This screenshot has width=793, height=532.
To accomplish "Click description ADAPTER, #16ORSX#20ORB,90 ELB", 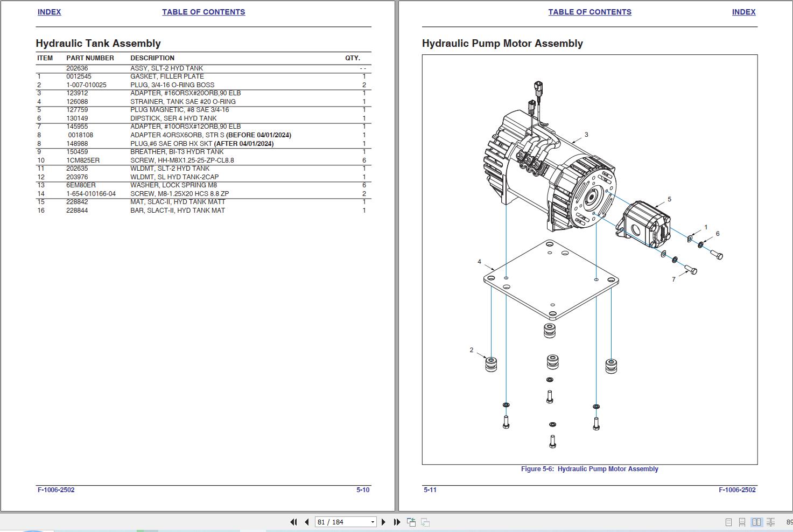I will [185, 93].
